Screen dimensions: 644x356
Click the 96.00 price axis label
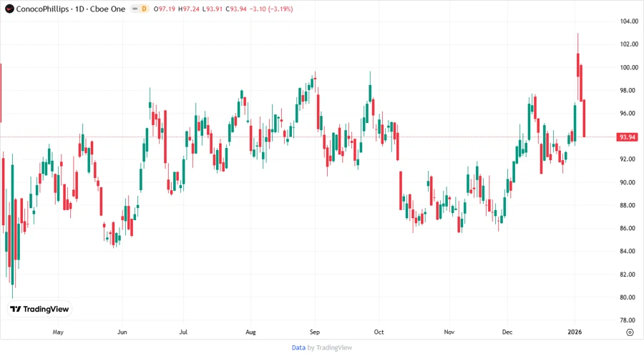[629, 113]
